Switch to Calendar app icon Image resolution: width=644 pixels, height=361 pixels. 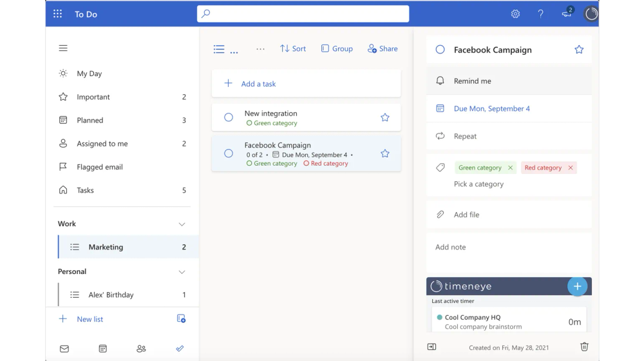(102, 349)
